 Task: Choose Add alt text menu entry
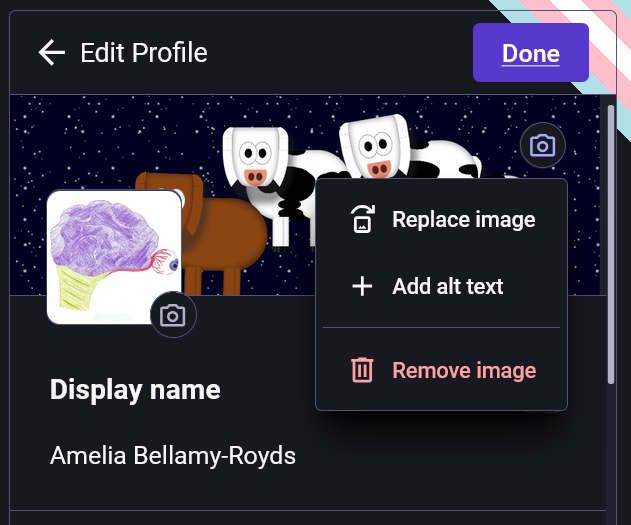tap(441, 286)
